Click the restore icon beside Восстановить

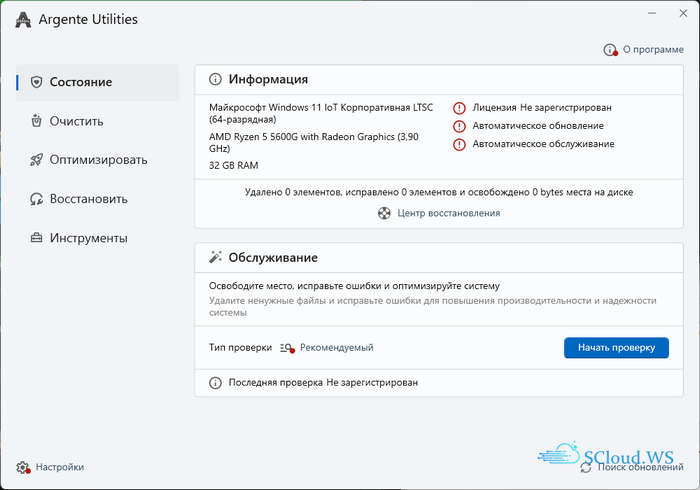(36, 199)
